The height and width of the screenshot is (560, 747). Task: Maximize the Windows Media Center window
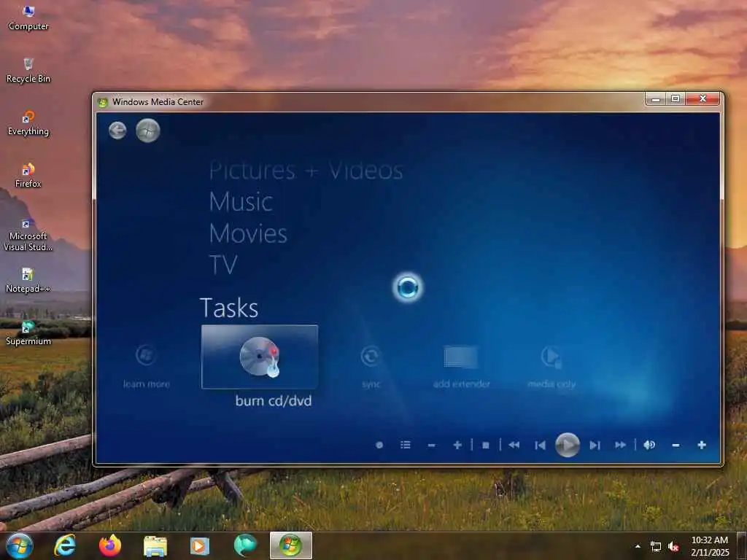click(x=676, y=98)
